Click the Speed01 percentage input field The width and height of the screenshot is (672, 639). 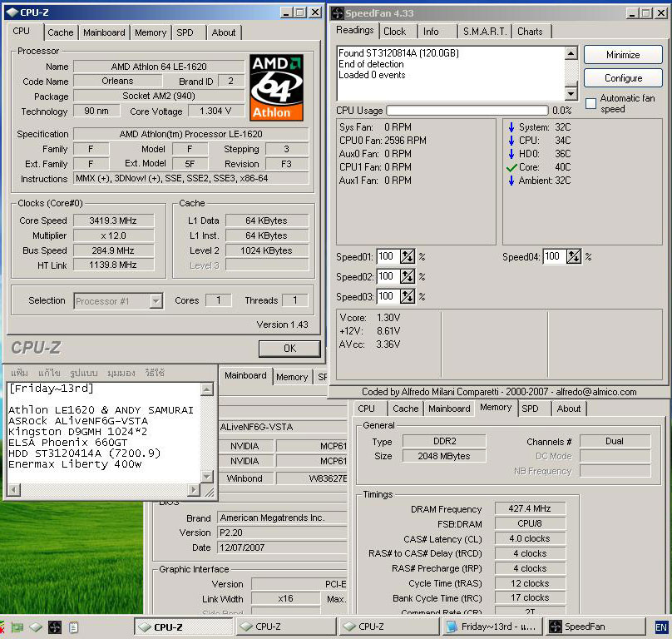(388, 256)
